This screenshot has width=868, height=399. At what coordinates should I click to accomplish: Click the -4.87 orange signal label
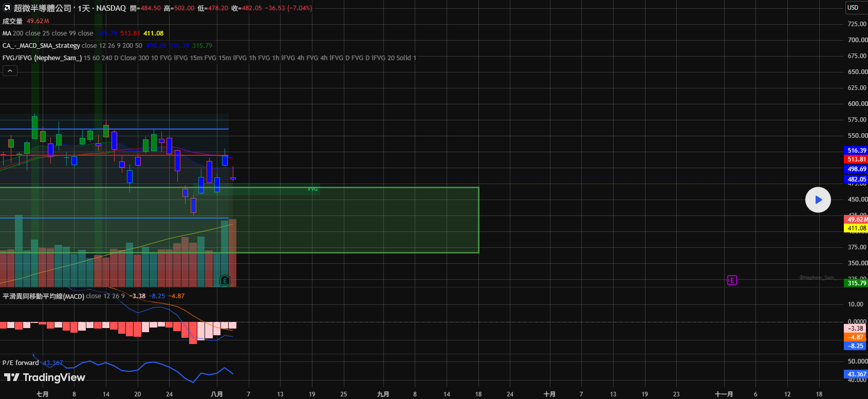(x=855, y=337)
